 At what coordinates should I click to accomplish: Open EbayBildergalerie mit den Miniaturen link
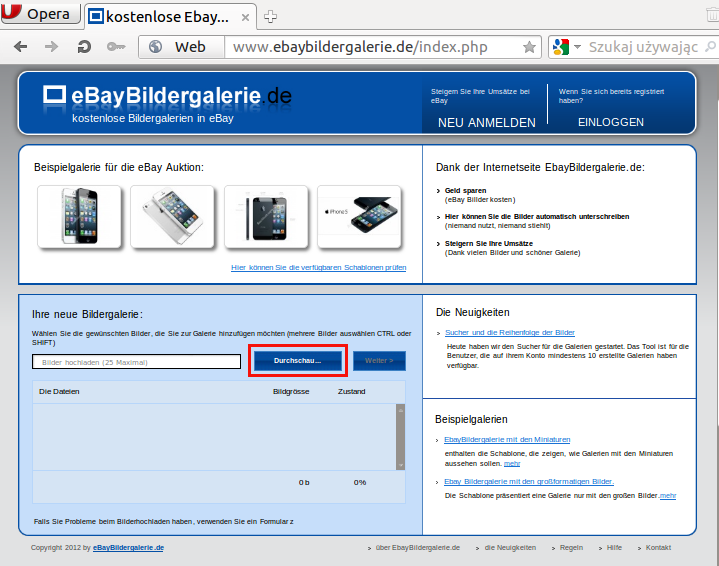pyautogui.click(x=507, y=439)
